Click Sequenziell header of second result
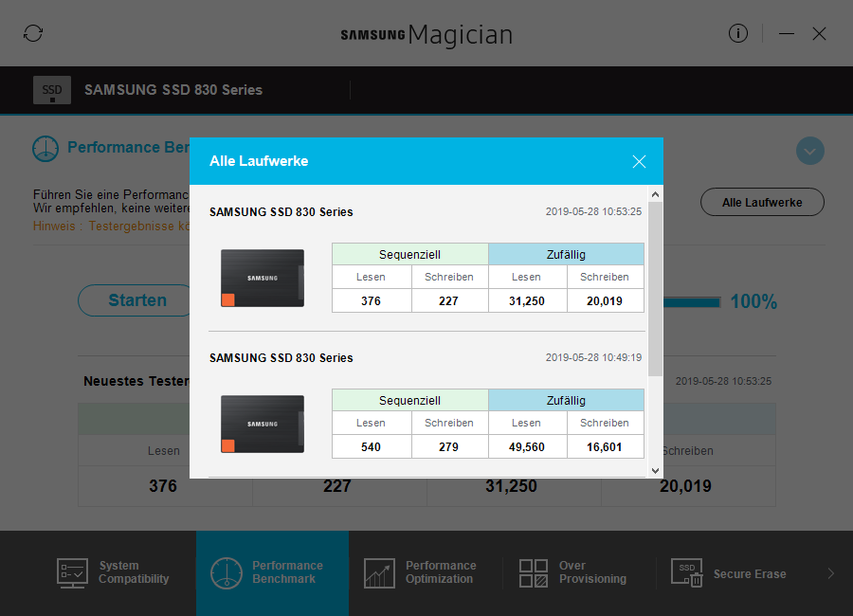The image size is (853, 616). pyautogui.click(x=410, y=400)
